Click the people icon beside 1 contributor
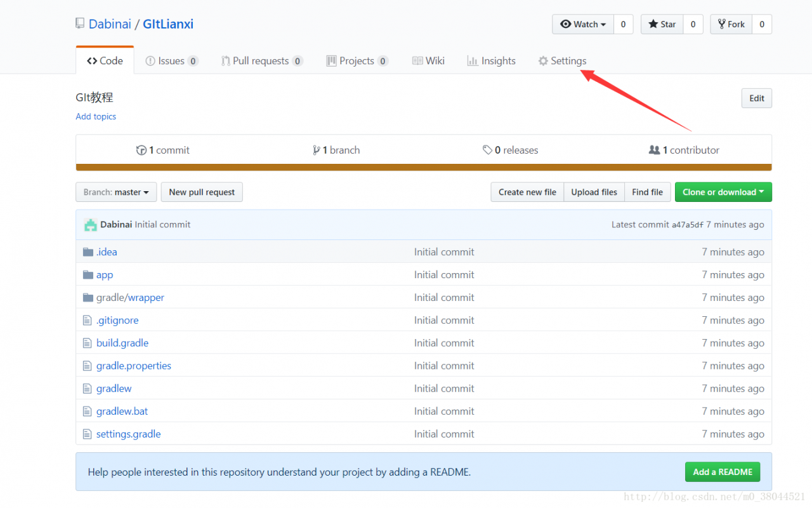This screenshot has width=812, height=508. tap(654, 150)
